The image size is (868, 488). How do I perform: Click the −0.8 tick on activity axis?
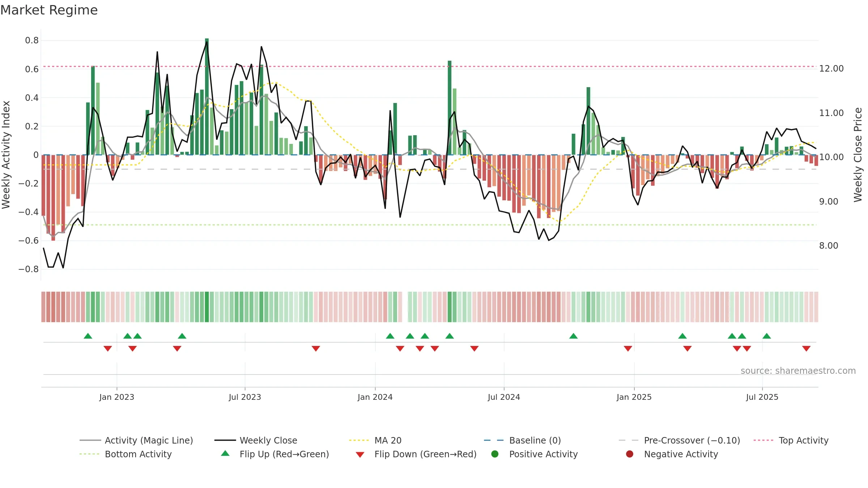pyautogui.click(x=29, y=269)
